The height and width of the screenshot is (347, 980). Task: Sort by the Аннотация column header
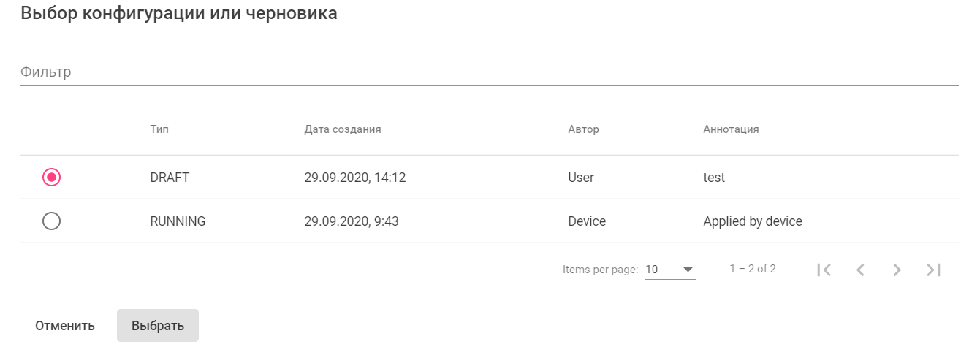pos(731,129)
